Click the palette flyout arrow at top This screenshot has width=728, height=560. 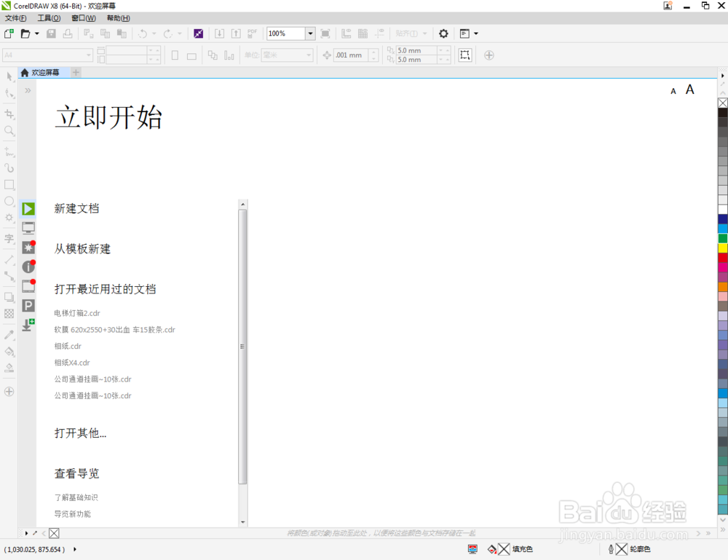723,75
